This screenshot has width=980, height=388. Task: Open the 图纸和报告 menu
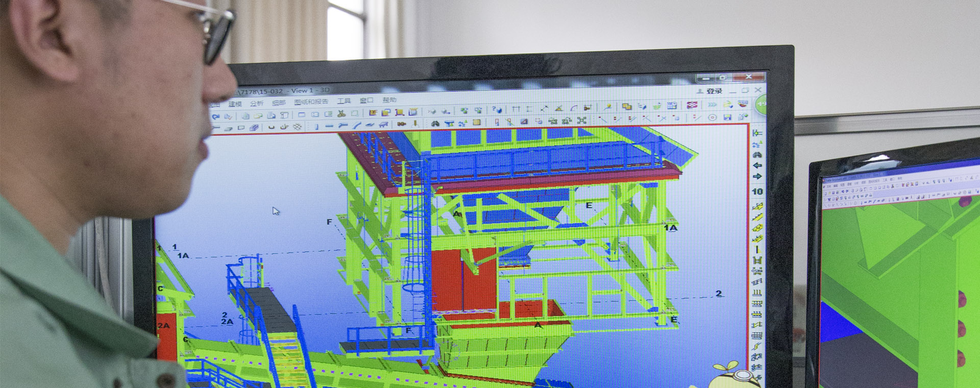pyautogui.click(x=311, y=102)
